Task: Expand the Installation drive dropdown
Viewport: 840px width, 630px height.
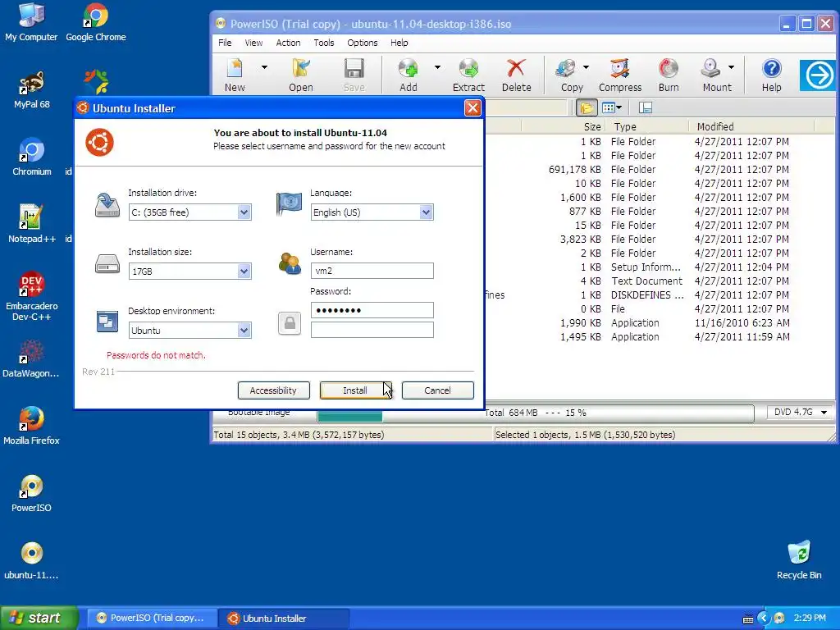Action: 244,212
